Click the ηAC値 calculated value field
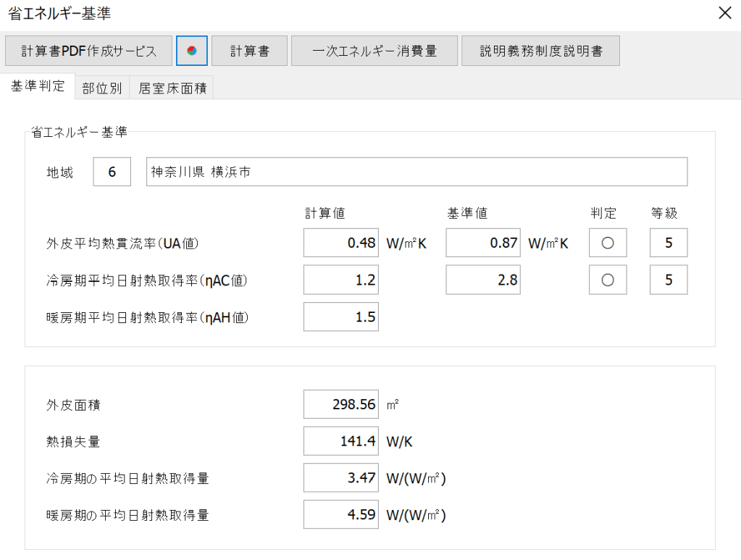The width and height of the screenshot is (741, 560). pos(340,280)
